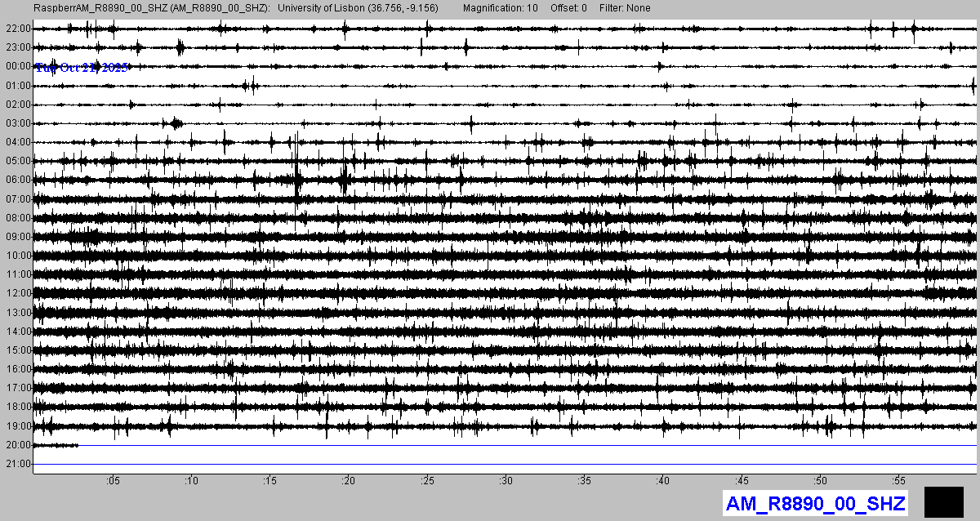Select the 20:00 hour row label
Screen dimensions: 980x521
pyautogui.click(x=17, y=445)
